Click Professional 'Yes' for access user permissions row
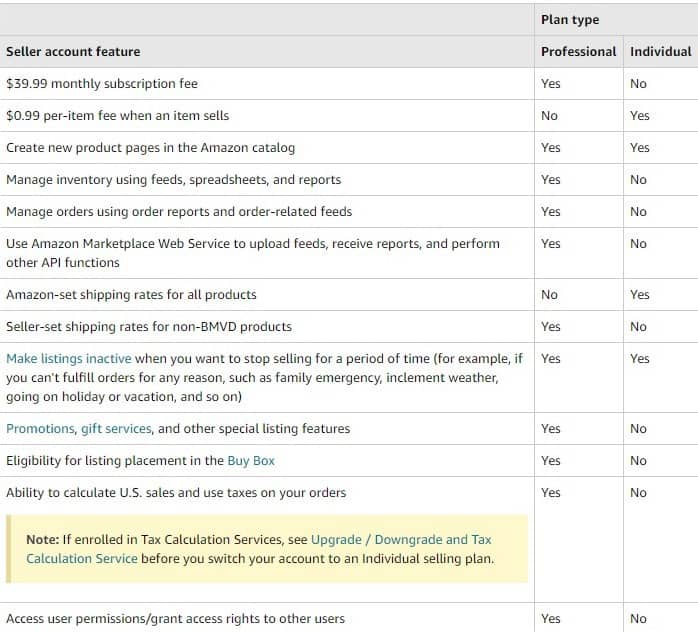The width and height of the screenshot is (698, 632). coord(551,619)
